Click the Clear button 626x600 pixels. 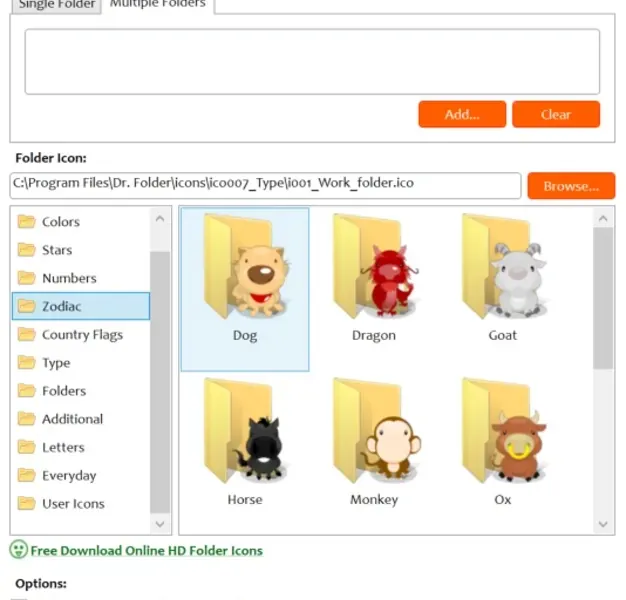pos(556,115)
